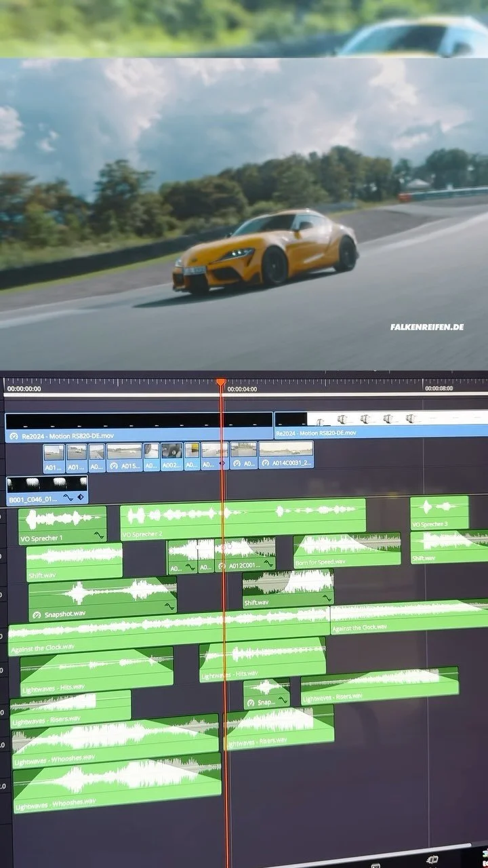Click the curve icon on the A012C001 audio clip
The image size is (488, 868).
(x=268, y=564)
